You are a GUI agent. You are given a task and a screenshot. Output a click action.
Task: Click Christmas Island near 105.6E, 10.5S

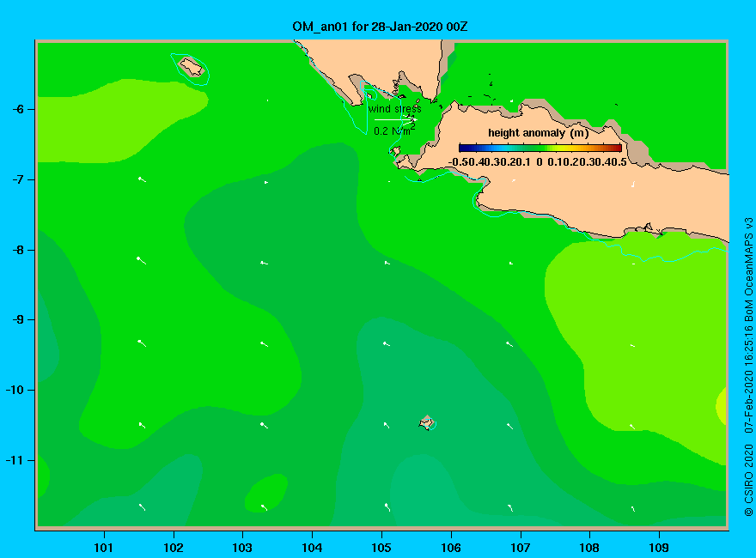pos(427,422)
